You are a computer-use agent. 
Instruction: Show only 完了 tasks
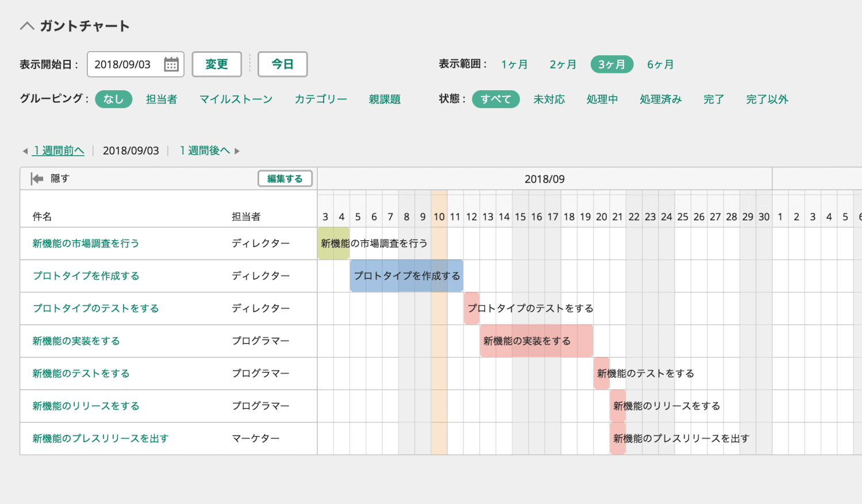[x=713, y=99]
